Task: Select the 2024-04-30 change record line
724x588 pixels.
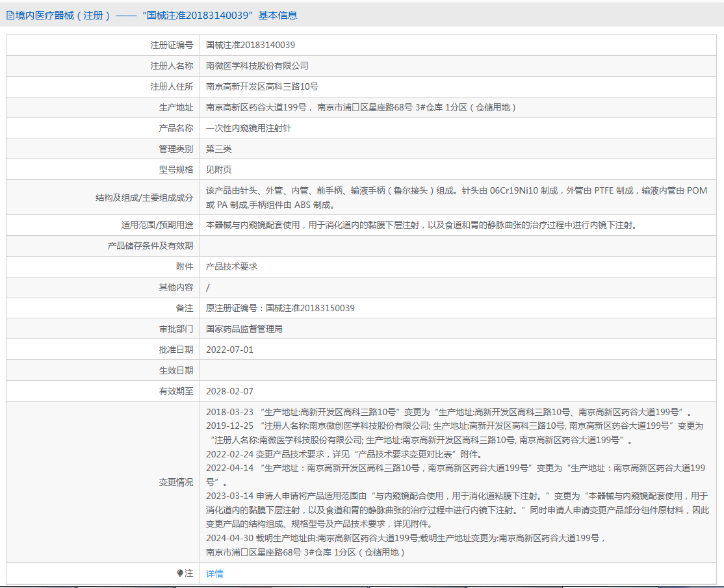Action: point(406,545)
